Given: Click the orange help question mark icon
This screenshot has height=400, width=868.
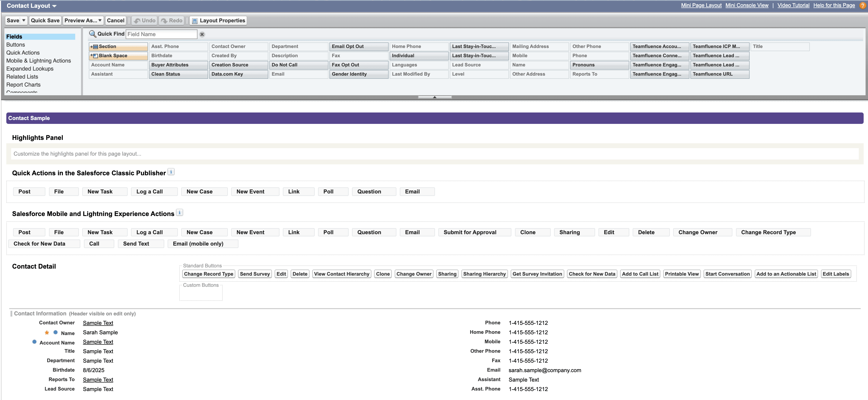Looking at the screenshot, I should click(x=862, y=6).
